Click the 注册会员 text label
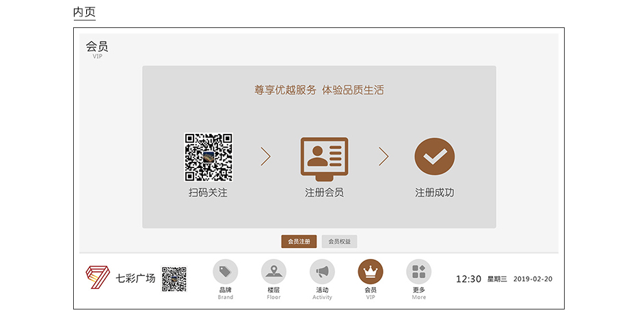 [x=324, y=193]
